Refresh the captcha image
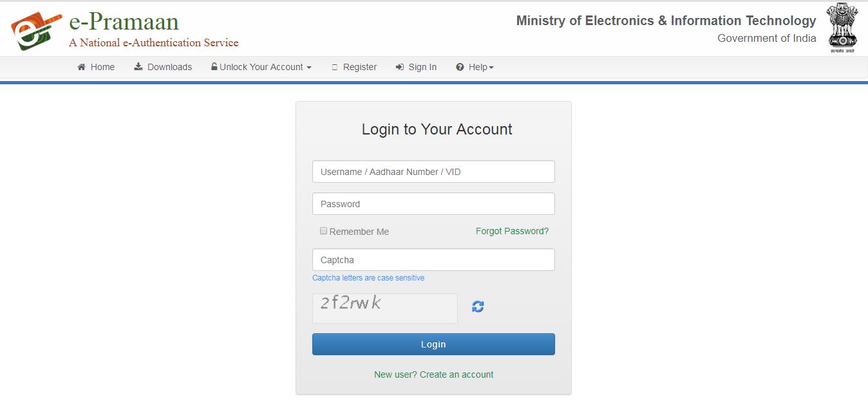The image size is (868, 406). (478, 307)
